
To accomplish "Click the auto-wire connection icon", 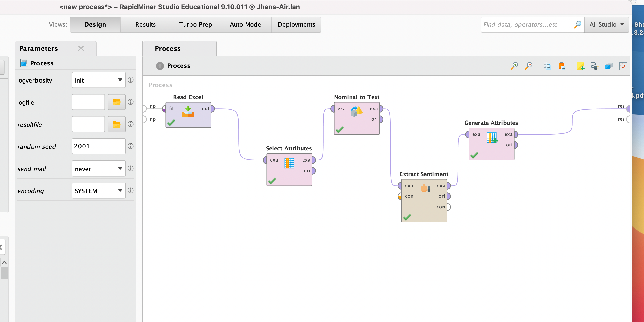I will pyautogui.click(x=595, y=66).
